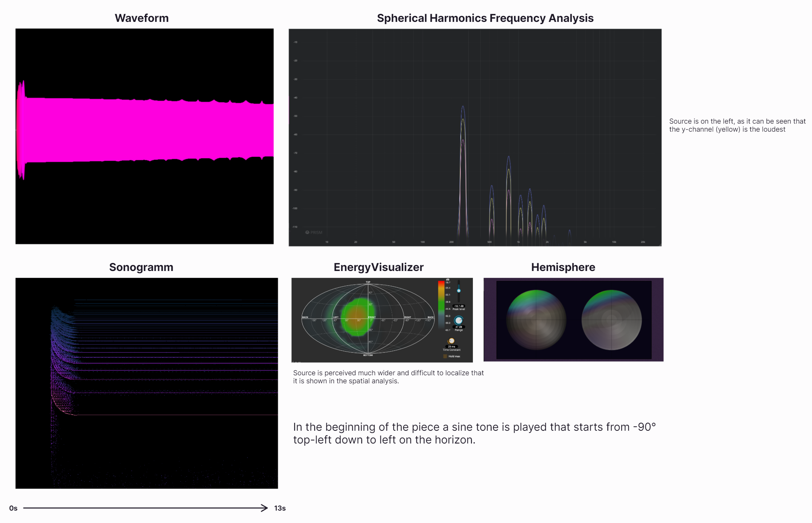Click the Peak level slider handle
Screen dimensions: 812x523
(x=459, y=291)
